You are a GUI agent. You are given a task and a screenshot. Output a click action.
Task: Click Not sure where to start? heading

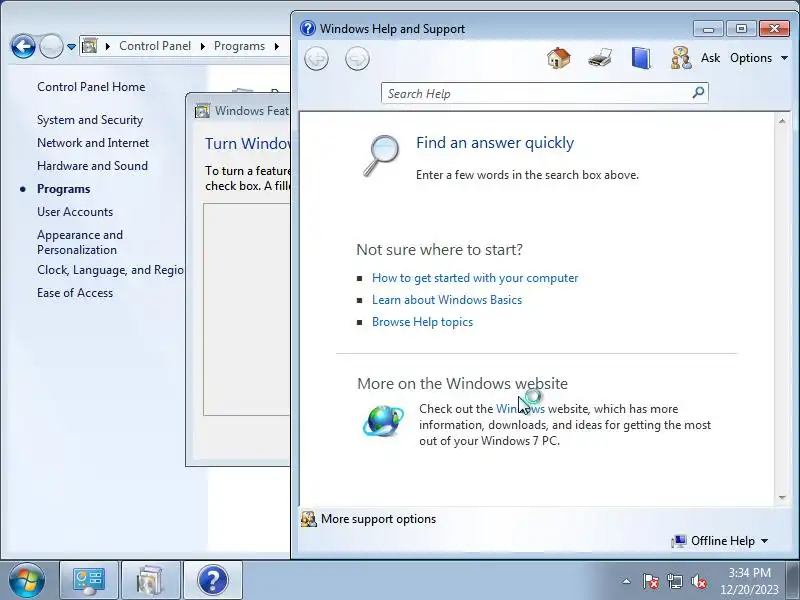point(439,249)
